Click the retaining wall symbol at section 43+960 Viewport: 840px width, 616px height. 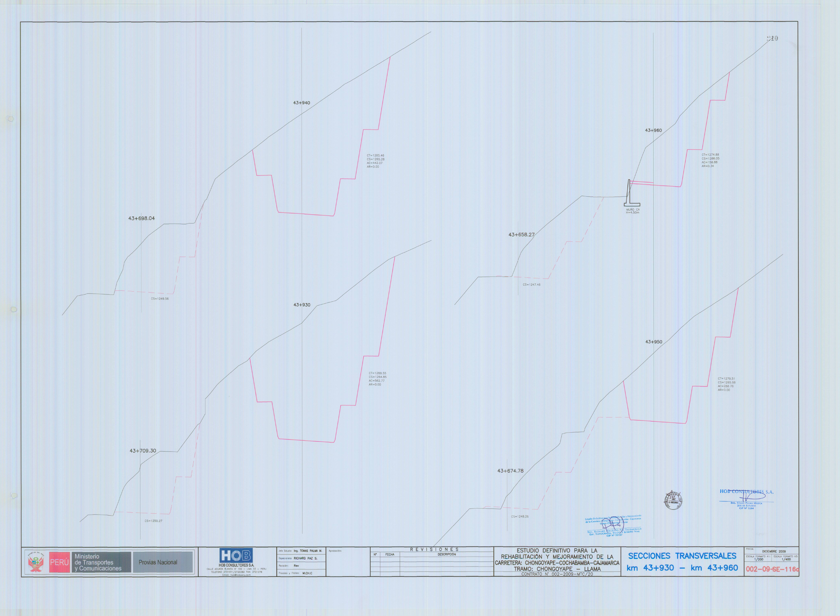(632, 193)
